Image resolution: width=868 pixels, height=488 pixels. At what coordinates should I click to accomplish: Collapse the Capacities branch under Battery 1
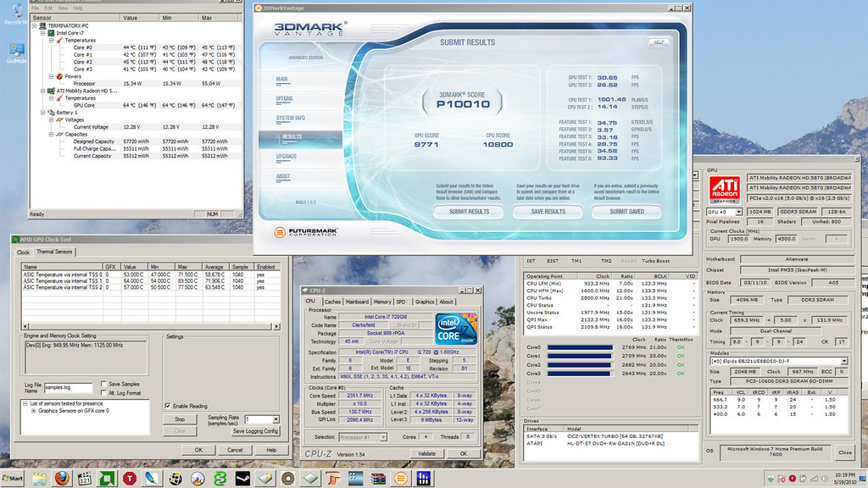(x=51, y=134)
